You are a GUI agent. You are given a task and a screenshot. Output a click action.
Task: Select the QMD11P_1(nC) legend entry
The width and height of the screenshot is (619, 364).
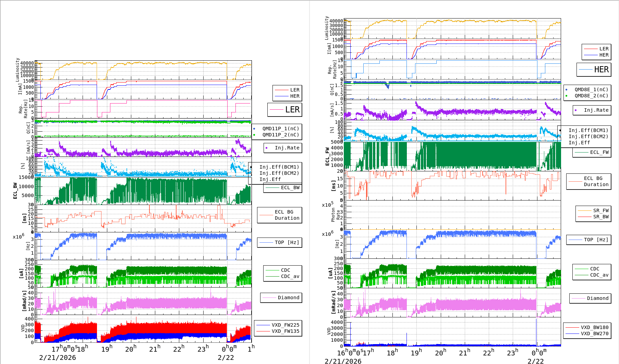[280, 129]
